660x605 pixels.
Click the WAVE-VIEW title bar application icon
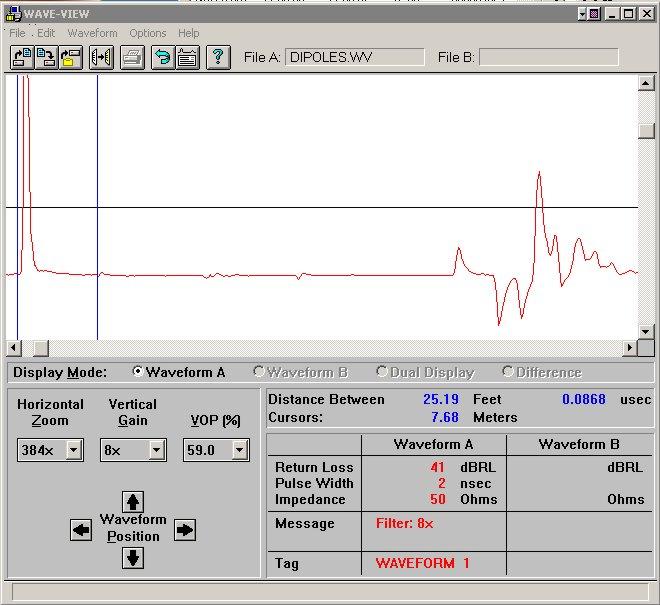tap(13, 14)
